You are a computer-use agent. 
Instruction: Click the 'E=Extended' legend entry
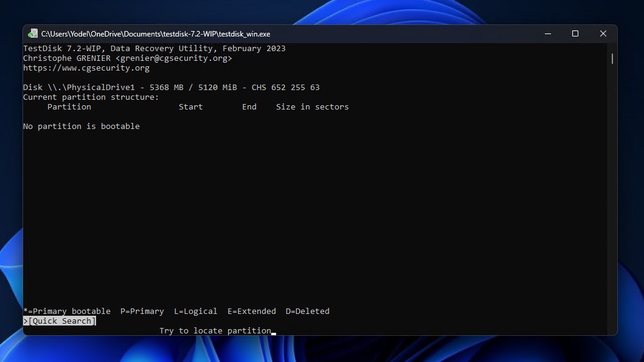point(251,311)
